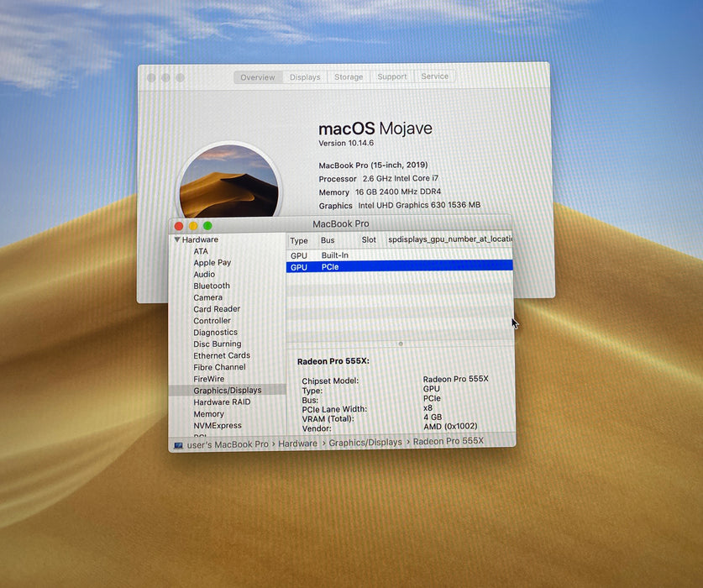Select Bluetooth in the Hardware list
The height and width of the screenshot is (588, 703).
[x=212, y=286]
